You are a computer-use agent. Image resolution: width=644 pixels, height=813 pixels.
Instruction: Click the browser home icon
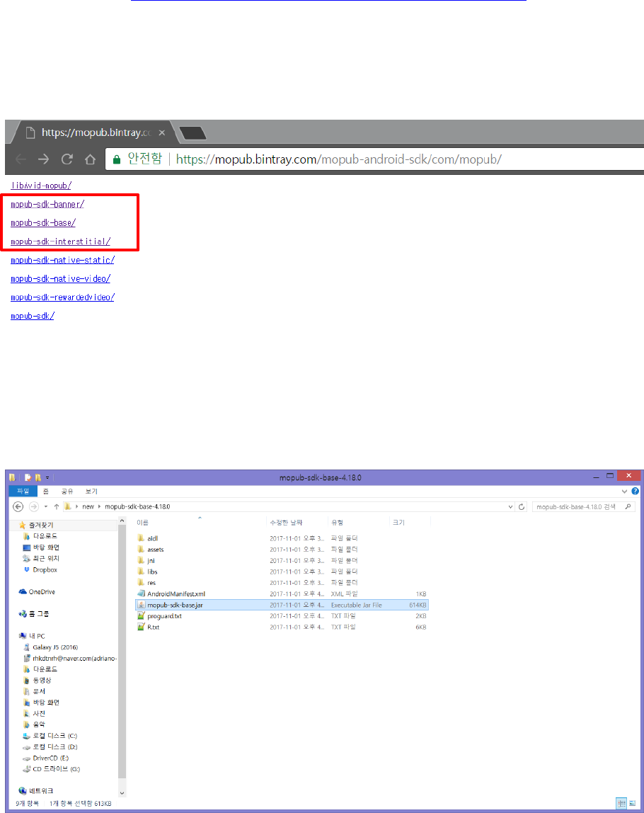(x=90, y=159)
